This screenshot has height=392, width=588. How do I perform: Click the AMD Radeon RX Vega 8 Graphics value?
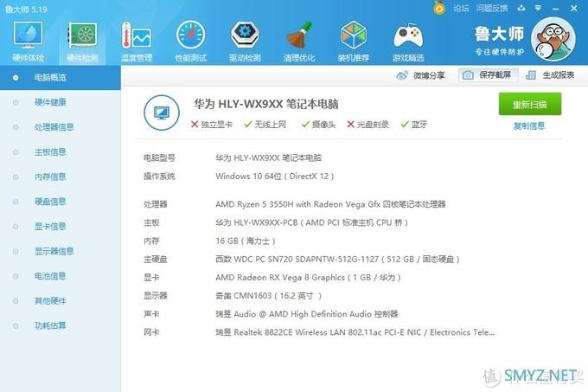pyautogui.click(x=308, y=278)
